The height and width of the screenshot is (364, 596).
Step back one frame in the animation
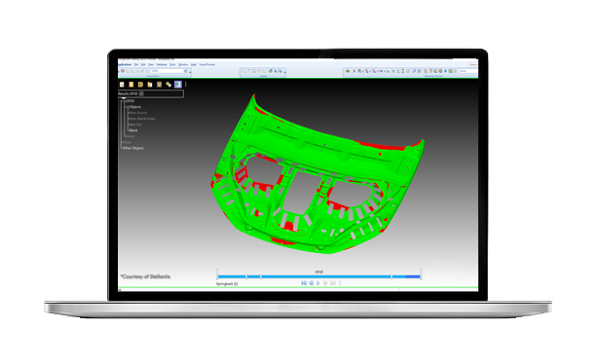click(x=311, y=283)
